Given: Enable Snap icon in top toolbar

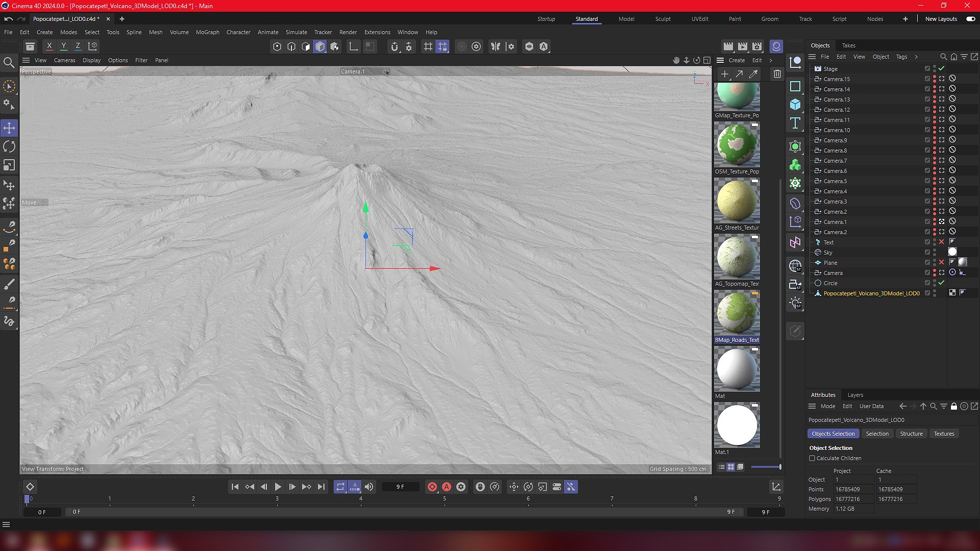Looking at the screenshot, I should click(x=394, y=46).
